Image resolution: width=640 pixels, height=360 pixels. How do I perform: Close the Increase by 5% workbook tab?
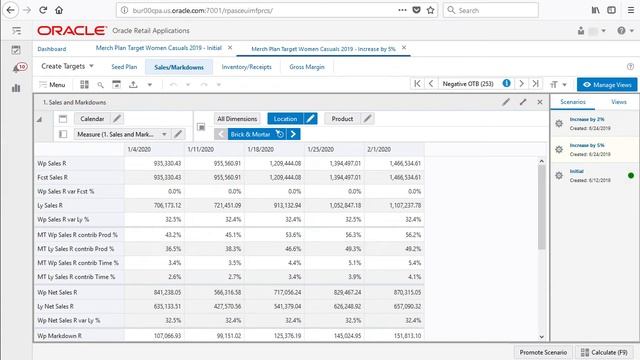point(404,48)
